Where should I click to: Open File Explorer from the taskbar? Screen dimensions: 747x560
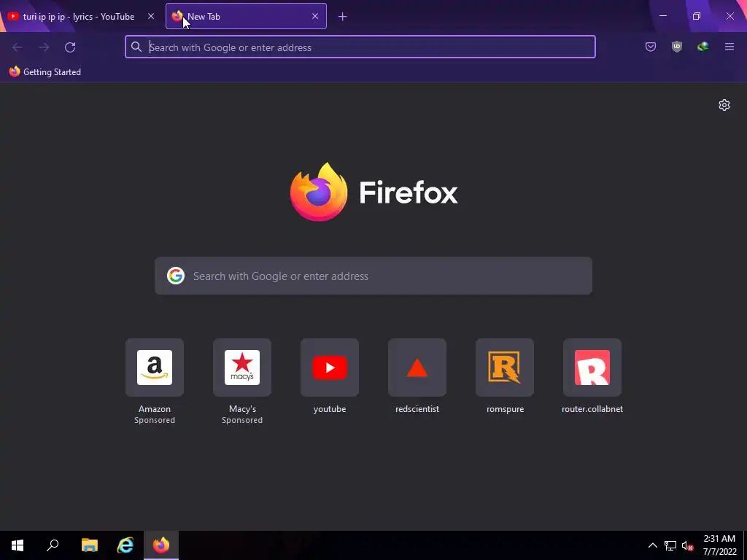coord(90,545)
